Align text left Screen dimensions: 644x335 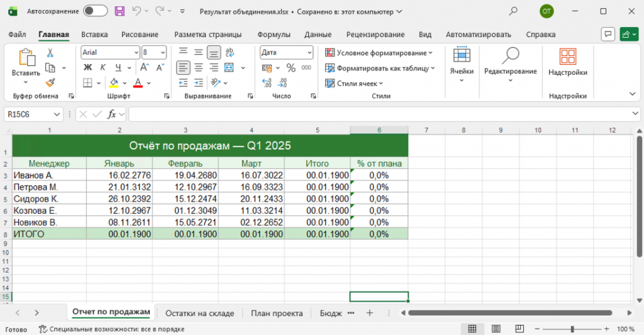(183, 68)
